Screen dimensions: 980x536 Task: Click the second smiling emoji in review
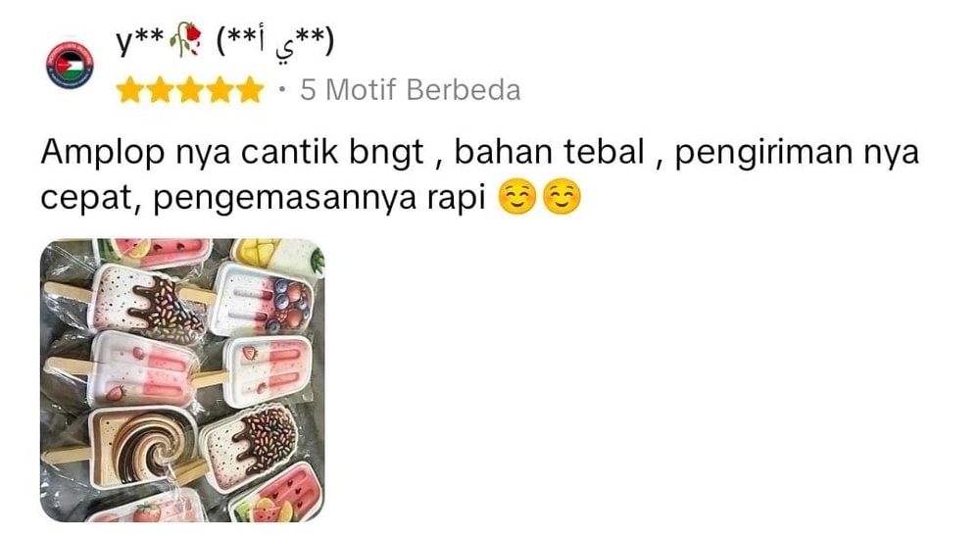tap(562, 197)
